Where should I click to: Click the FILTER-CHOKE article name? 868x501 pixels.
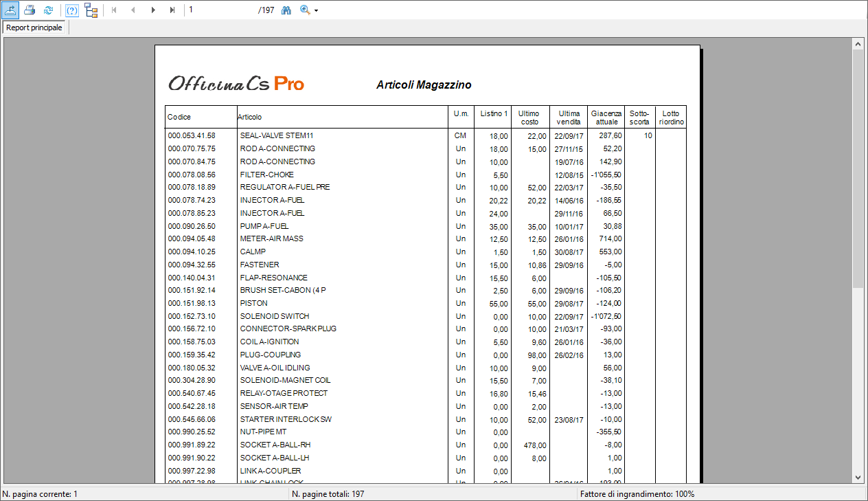click(267, 175)
